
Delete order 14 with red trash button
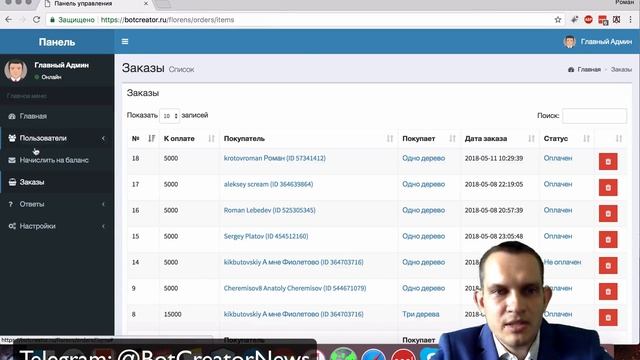point(608,266)
